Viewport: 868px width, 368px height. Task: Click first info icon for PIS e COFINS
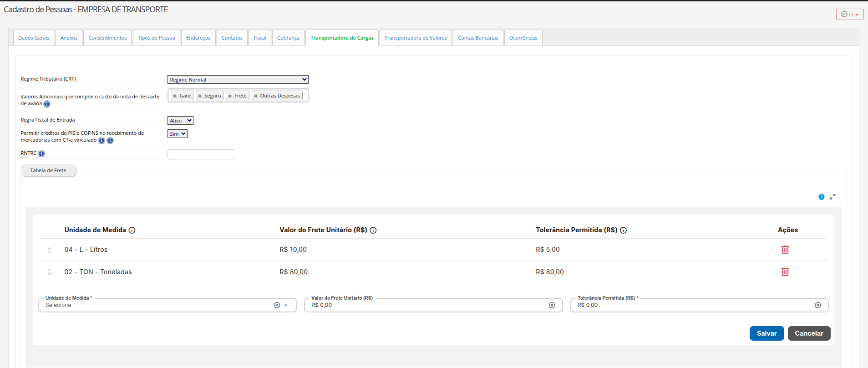pyautogui.click(x=102, y=140)
